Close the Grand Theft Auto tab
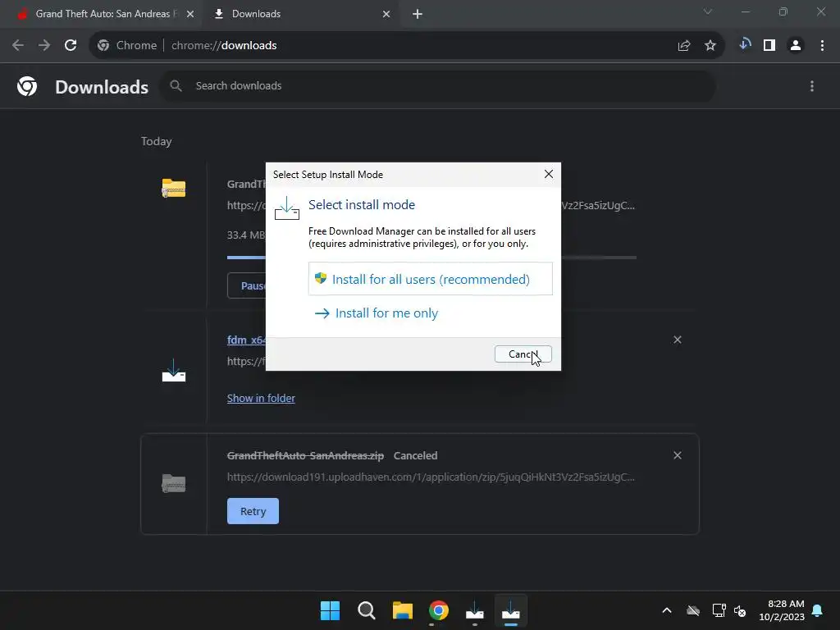This screenshot has width=840, height=630. pos(189,14)
